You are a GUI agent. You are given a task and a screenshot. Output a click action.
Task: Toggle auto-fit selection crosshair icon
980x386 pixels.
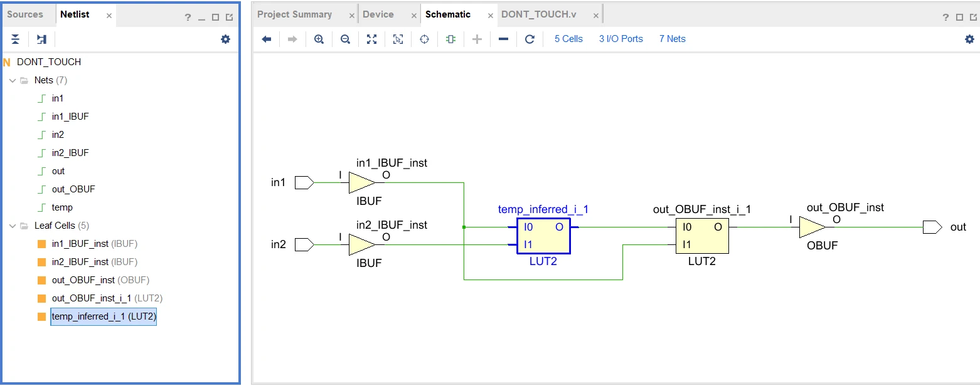pos(424,39)
